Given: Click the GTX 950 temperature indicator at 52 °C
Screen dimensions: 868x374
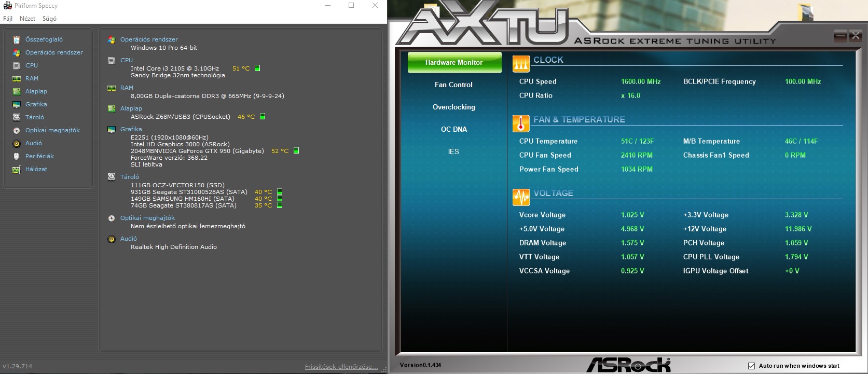Looking at the screenshot, I should [x=296, y=150].
